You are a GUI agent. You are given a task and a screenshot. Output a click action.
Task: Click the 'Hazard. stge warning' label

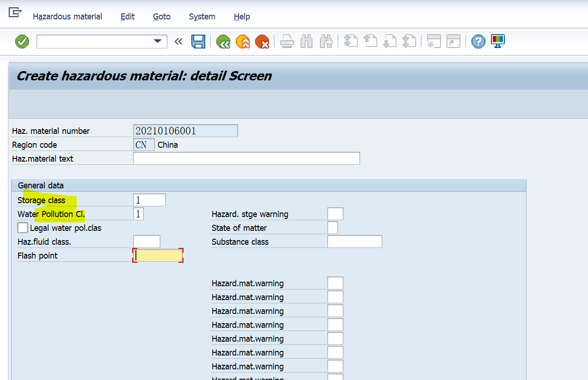(250, 214)
